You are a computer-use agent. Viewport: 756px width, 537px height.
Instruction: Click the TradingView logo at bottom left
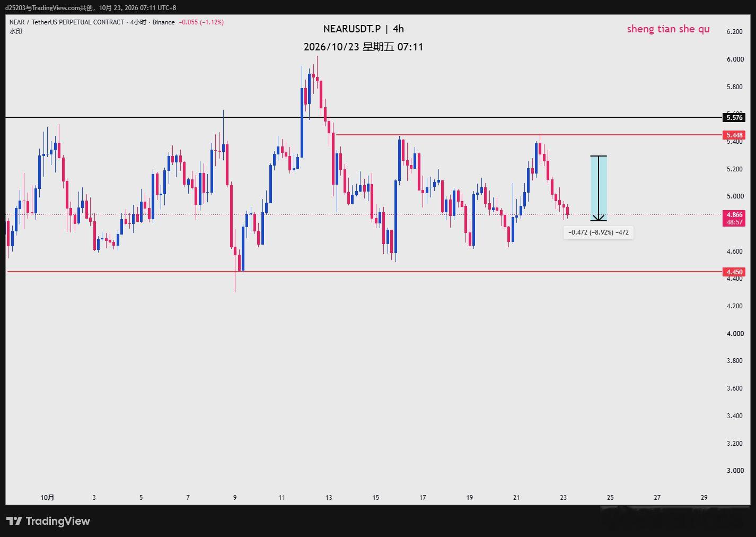pos(48,521)
